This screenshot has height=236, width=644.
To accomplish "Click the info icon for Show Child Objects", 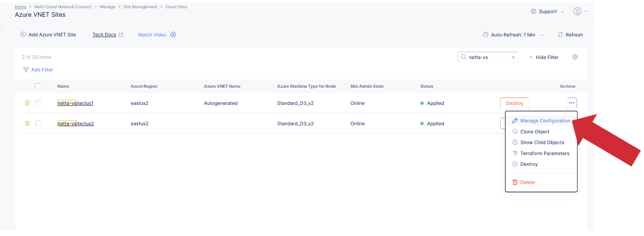I will [x=515, y=142].
